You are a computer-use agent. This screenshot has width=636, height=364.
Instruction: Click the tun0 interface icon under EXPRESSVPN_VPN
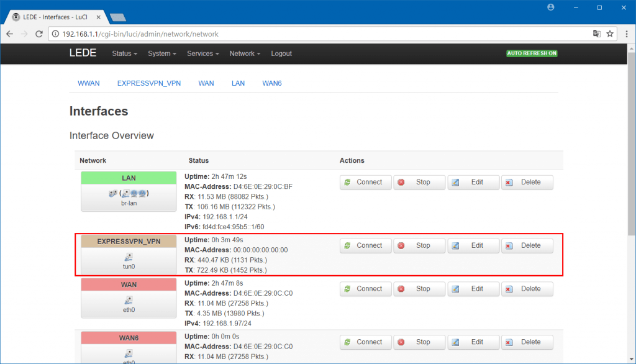coord(129,257)
